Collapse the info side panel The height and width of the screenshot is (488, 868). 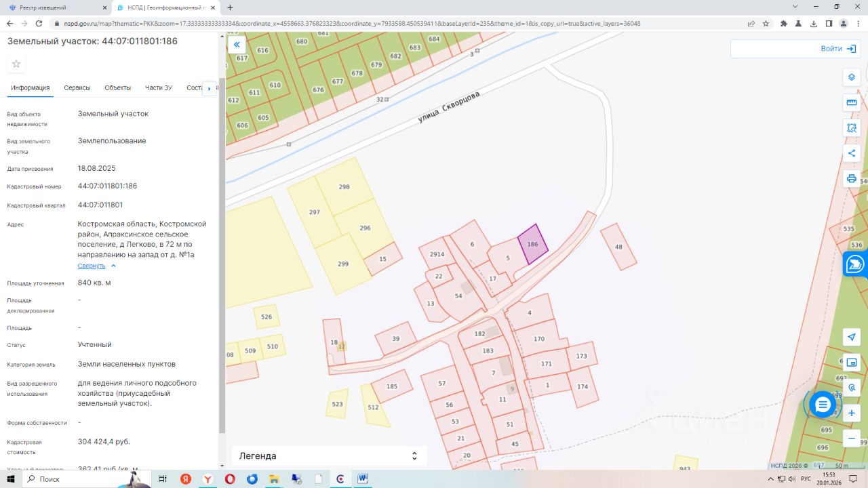tap(237, 45)
